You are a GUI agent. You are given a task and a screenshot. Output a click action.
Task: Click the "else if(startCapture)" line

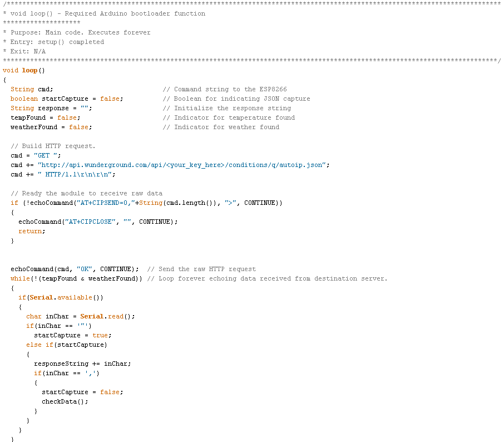click(67, 345)
